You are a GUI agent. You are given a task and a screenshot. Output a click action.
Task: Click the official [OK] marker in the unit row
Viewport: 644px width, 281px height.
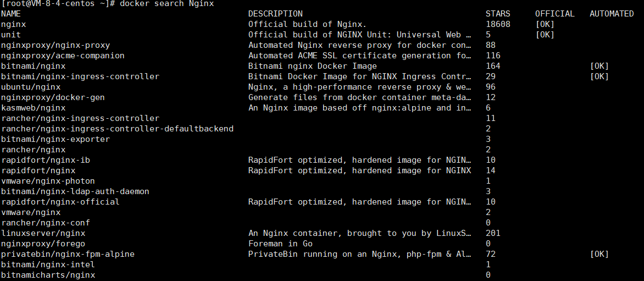pos(545,35)
